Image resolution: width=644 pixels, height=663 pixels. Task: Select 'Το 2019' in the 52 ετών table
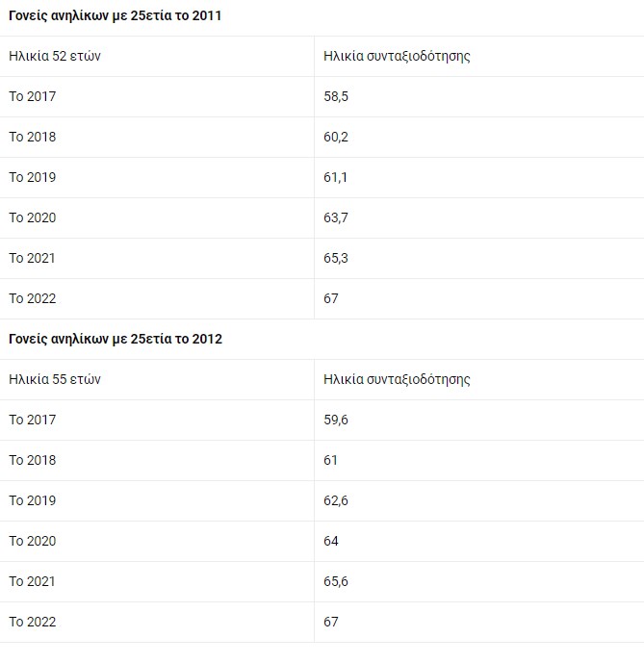pyautogui.click(x=33, y=177)
